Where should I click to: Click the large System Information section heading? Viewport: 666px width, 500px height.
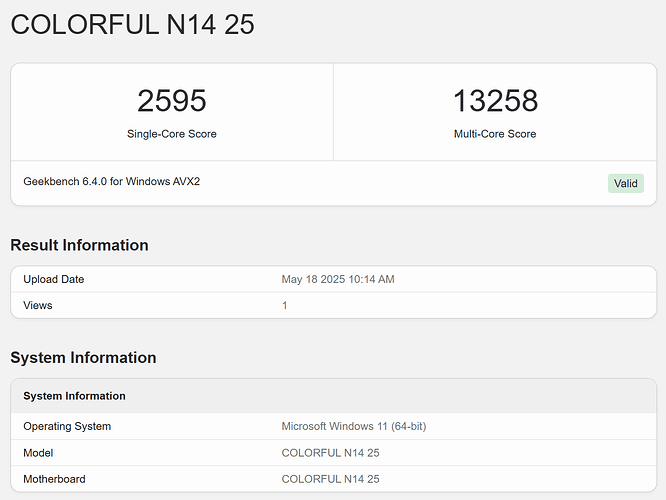pyautogui.click(x=83, y=357)
